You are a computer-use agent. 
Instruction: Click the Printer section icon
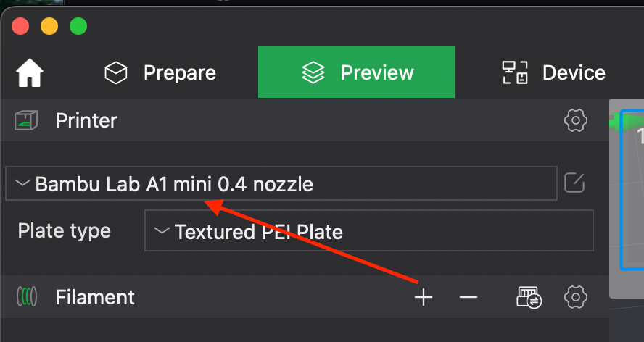(26, 120)
